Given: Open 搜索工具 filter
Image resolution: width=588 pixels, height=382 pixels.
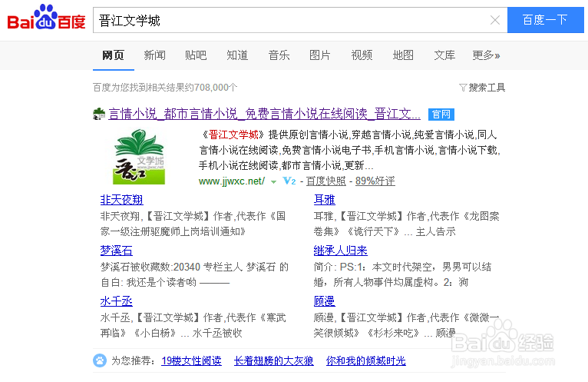Looking at the screenshot, I should point(487,88).
